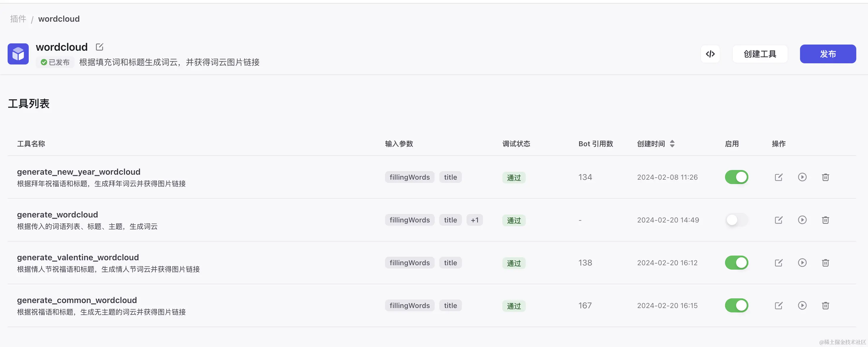Delete the generate_common_wordcloud tool

point(826,306)
